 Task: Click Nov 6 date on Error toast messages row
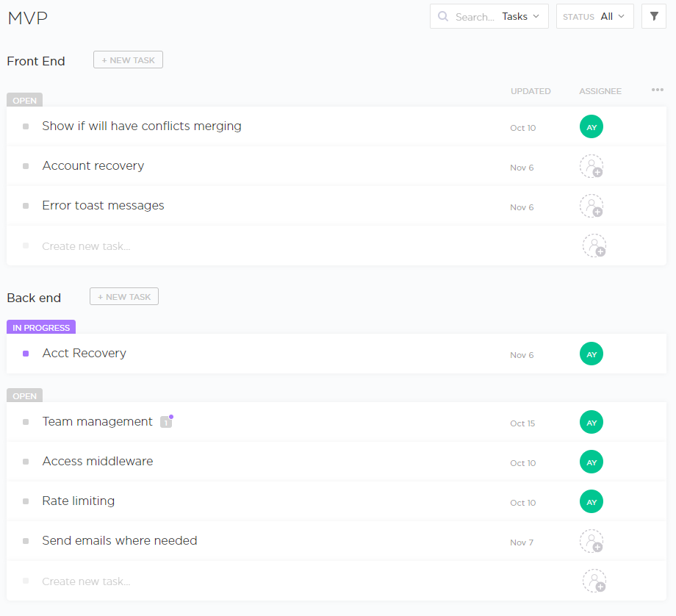pyautogui.click(x=522, y=207)
